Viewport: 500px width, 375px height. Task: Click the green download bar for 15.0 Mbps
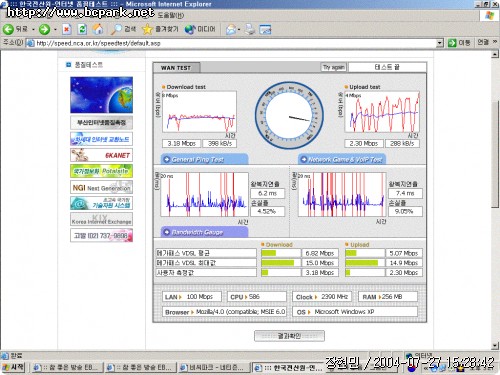pyautogui.click(x=278, y=263)
